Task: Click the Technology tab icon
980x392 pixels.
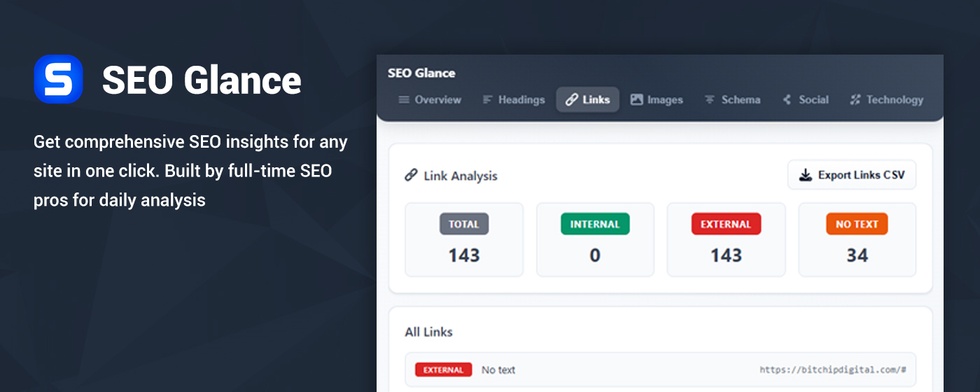Action: click(855, 99)
